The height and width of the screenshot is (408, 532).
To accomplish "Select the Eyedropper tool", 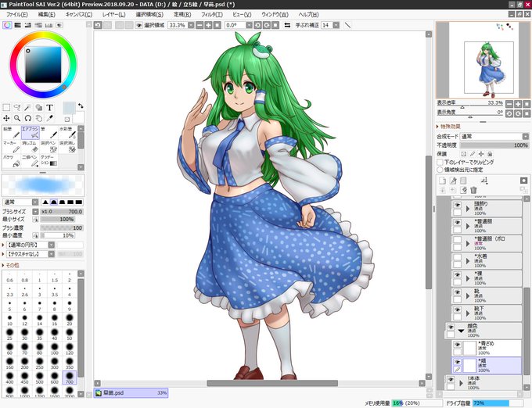I will coord(49,118).
